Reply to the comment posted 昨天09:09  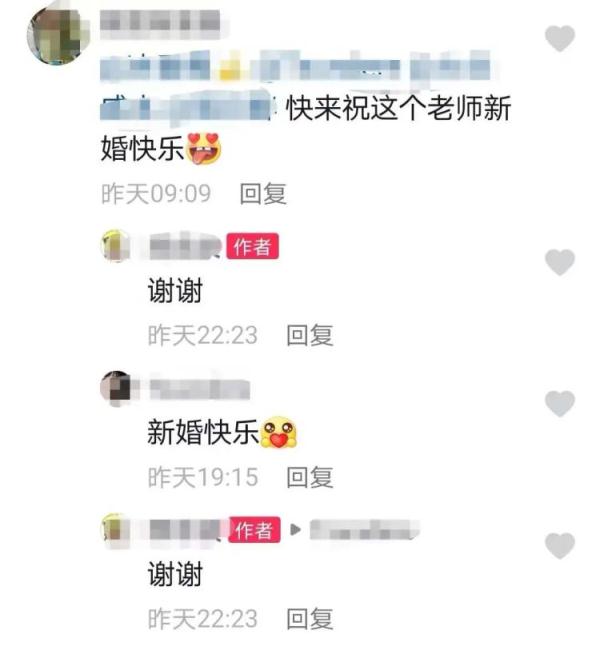(x=263, y=194)
